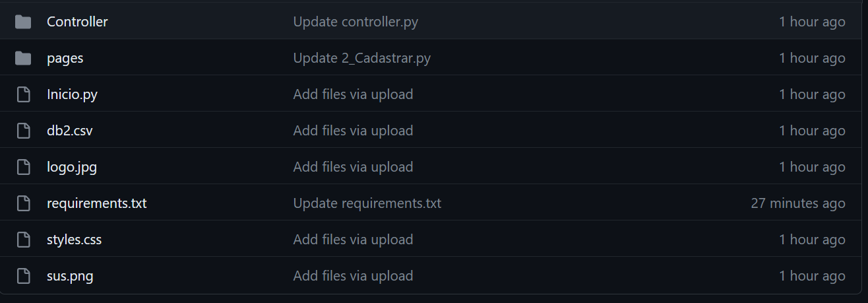Click the file icon beside sus.png
The width and height of the screenshot is (868, 303).
coord(23,277)
